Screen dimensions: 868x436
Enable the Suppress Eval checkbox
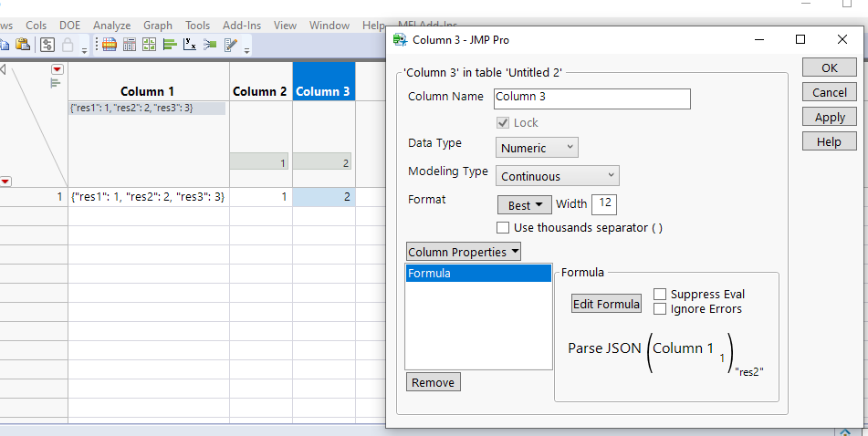(x=660, y=295)
